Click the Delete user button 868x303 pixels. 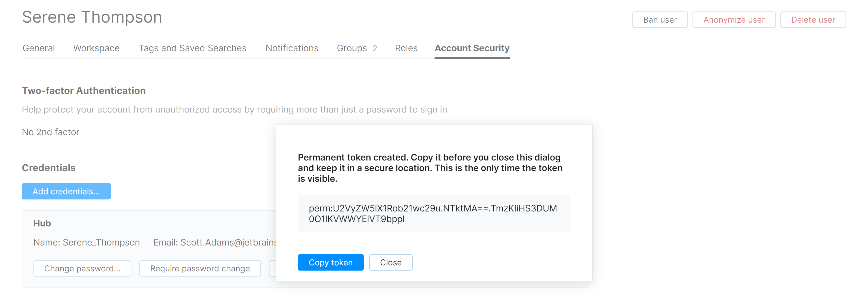click(813, 20)
